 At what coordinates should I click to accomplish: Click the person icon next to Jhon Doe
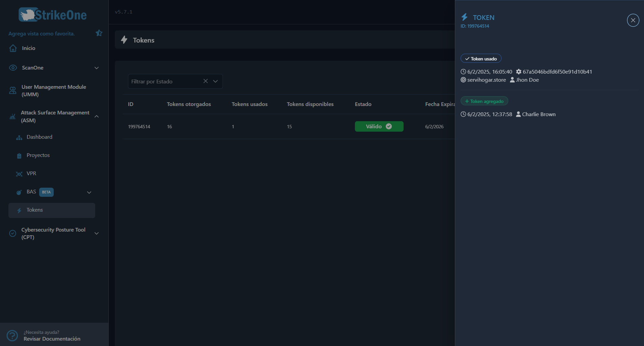513,80
